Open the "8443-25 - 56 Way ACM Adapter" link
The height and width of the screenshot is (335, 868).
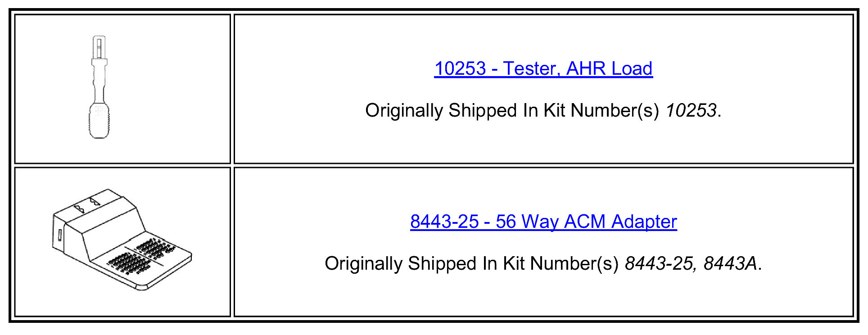[543, 222]
